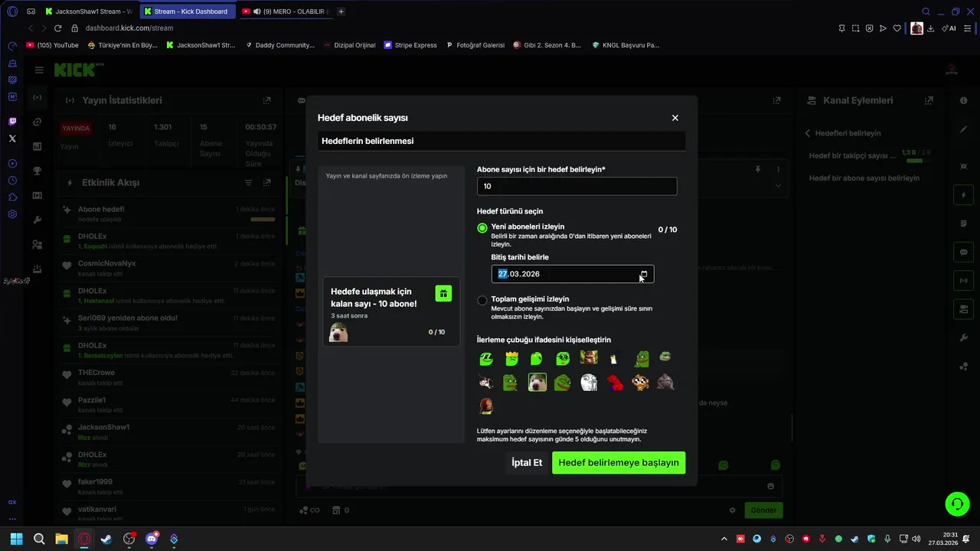Open the Windows Start menu
The width and height of the screenshot is (980, 551).
17,539
